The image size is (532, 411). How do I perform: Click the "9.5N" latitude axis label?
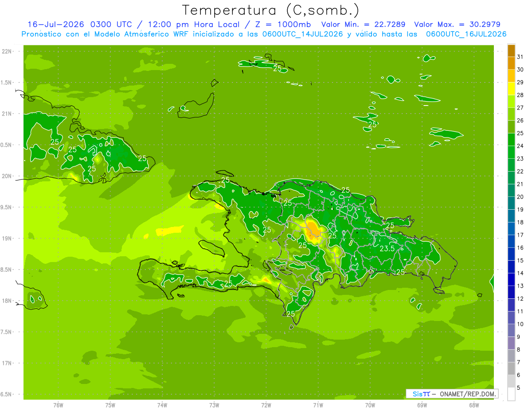7,207
